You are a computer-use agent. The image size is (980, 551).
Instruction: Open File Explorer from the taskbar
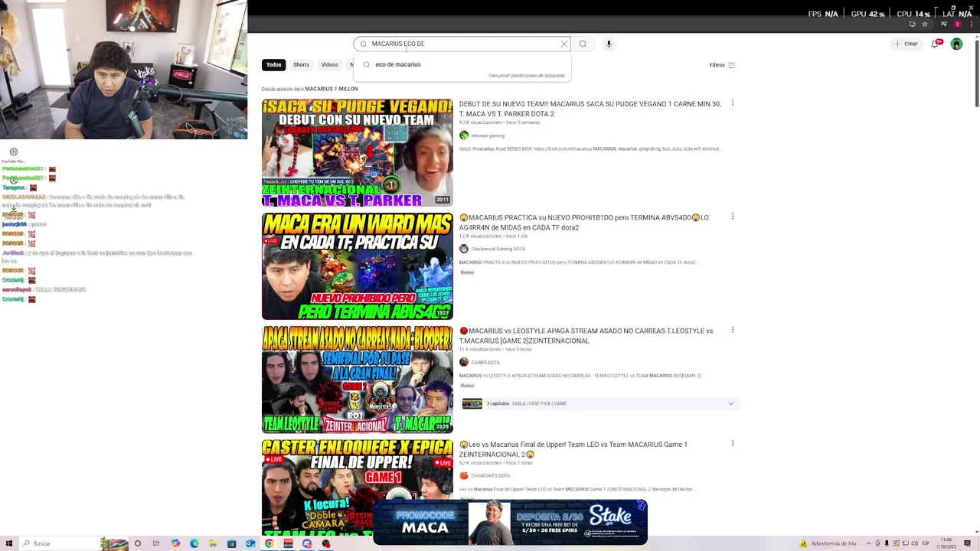[213, 543]
